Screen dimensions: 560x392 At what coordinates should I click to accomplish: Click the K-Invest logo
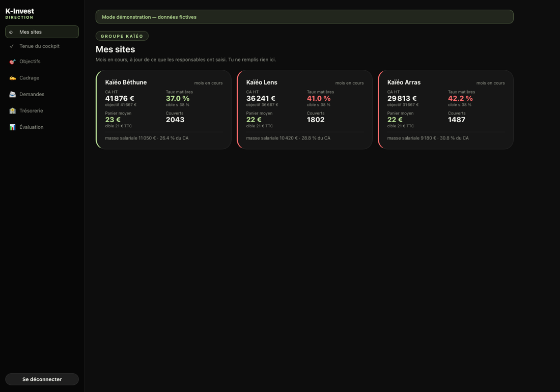(x=20, y=13)
